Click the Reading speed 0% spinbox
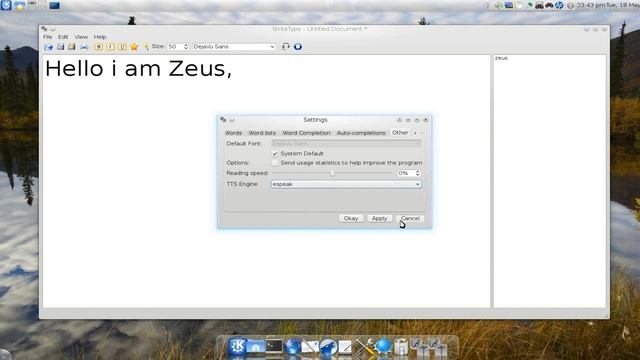640x360 pixels. 409,173
